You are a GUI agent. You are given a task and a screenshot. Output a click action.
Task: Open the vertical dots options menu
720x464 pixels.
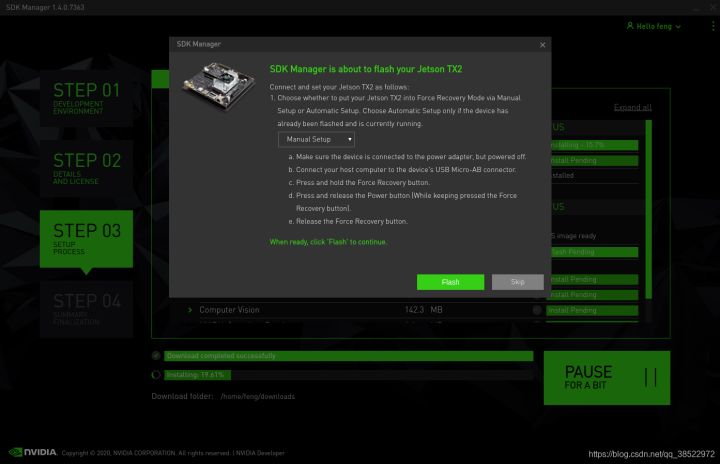[x=713, y=26]
